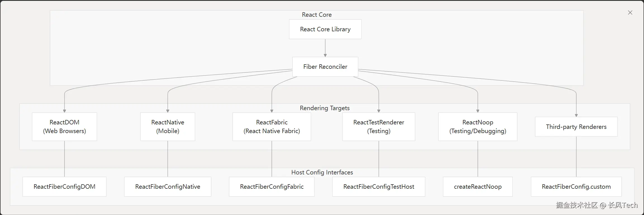The height and width of the screenshot is (215, 644).
Task: Click the Rendering Targets group label
Action: pos(325,108)
